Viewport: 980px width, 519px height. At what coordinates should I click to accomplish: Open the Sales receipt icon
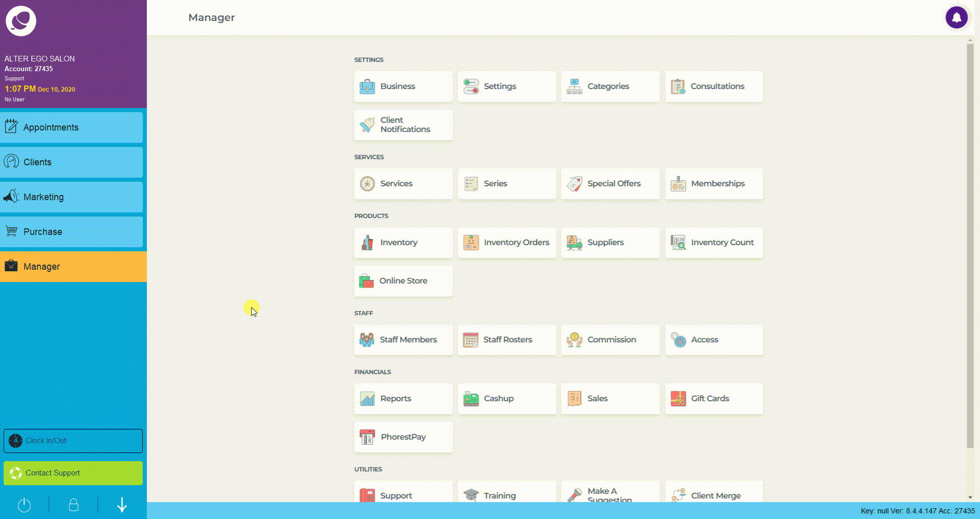(574, 399)
